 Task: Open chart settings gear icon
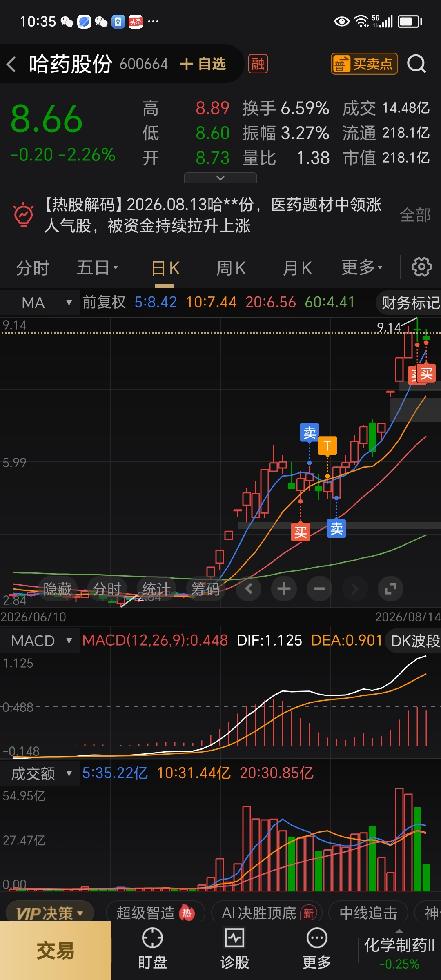pyautogui.click(x=421, y=267)
